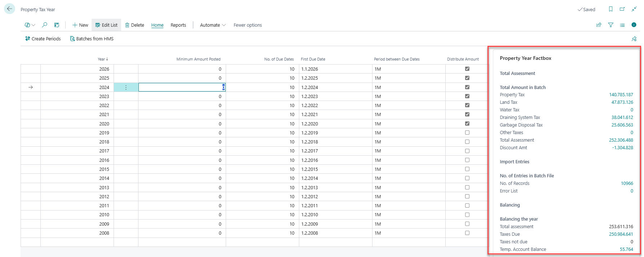Go back using the arrow icon
Viewport: 644px width, 257px height.
click(x=9, y=9)
